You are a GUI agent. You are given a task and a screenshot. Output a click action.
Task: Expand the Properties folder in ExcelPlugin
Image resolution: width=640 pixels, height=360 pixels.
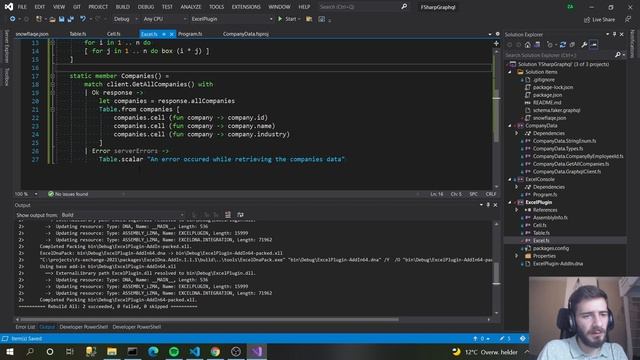517,256
